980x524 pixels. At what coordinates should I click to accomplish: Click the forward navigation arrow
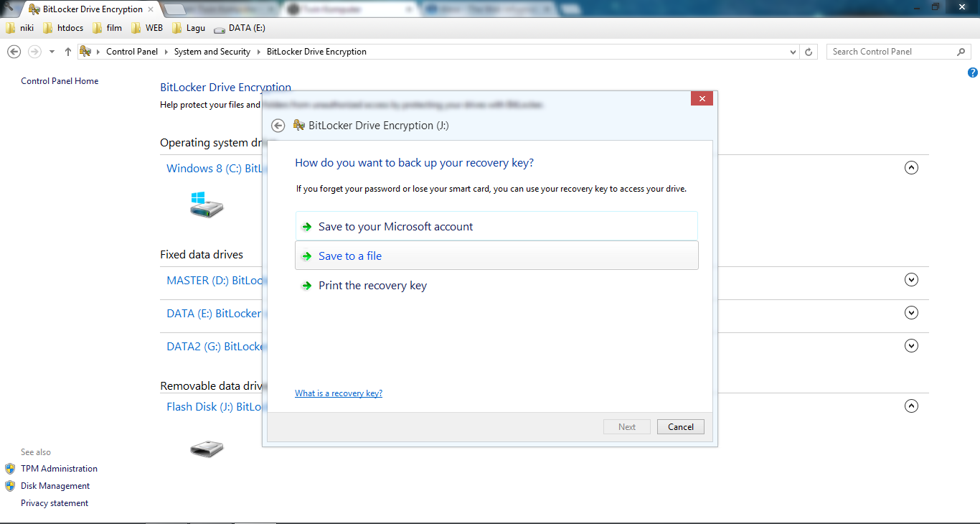[34, 52]
